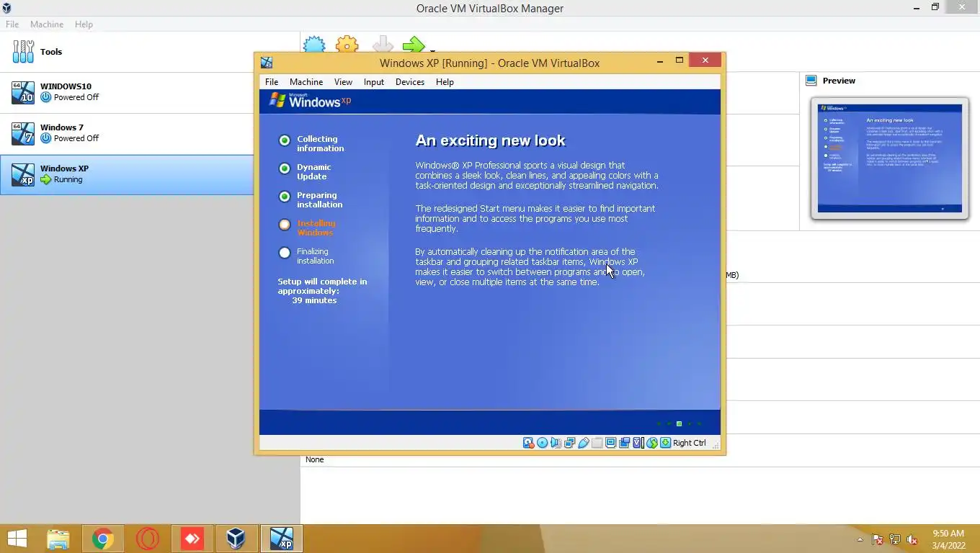Click the 'An exciting new look' heading
Image resolution: width=980 pixels, height=553 pixels.
[490, 140]
